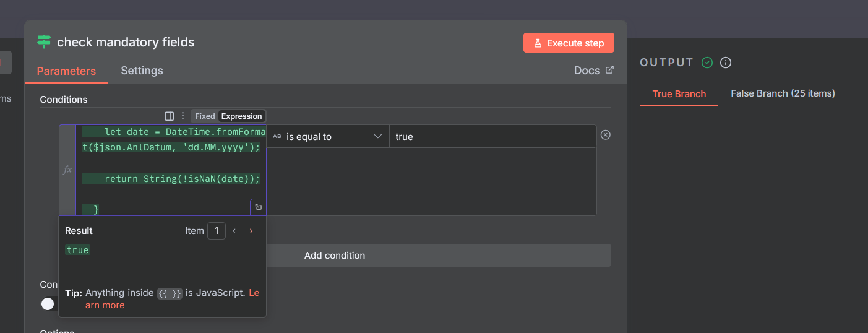Switch the field mode to Fixed
Screen dimensions: 868x333
click(205, 116)
